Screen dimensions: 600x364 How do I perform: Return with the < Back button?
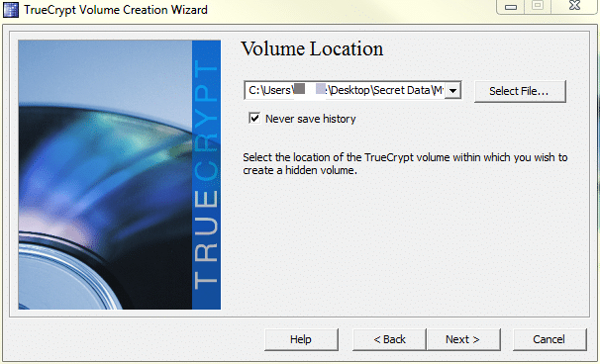[x=389, y=339]
